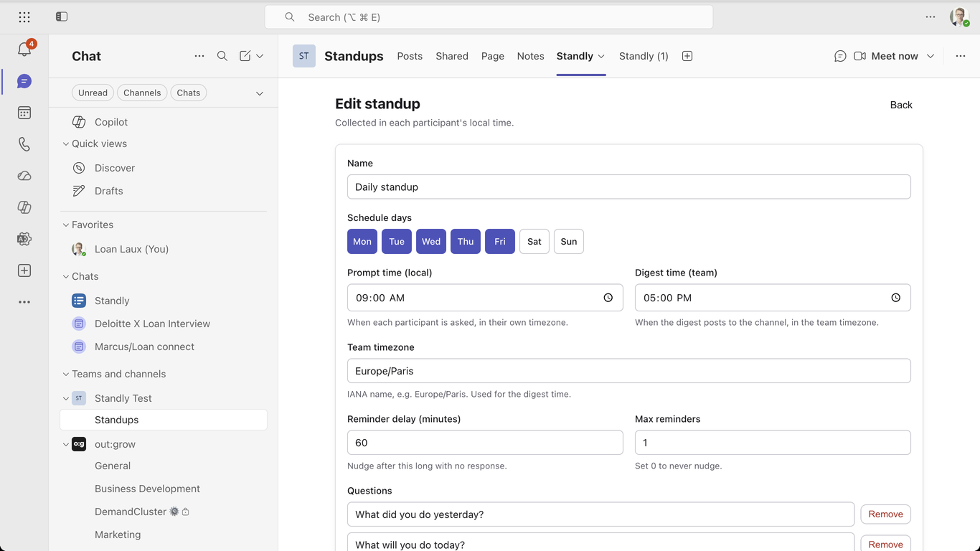Collapse the out:grow team
This screenshot has width=980, height=551.
pos(66,444)
